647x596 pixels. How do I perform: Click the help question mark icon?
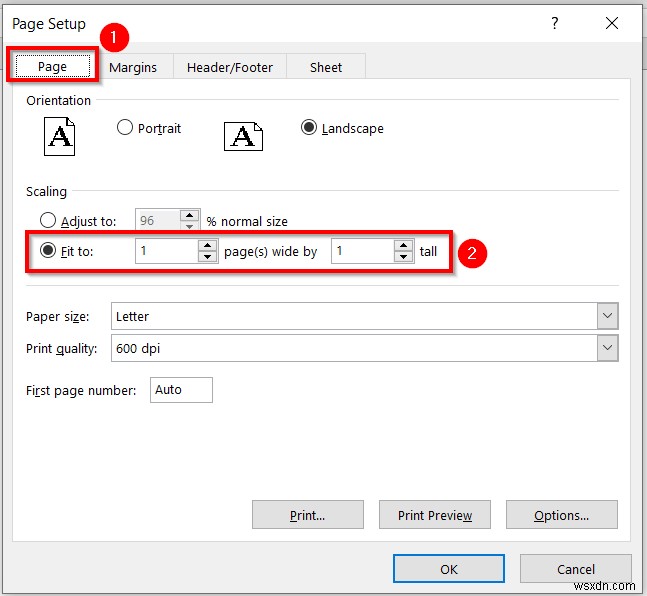pos(555,23)
